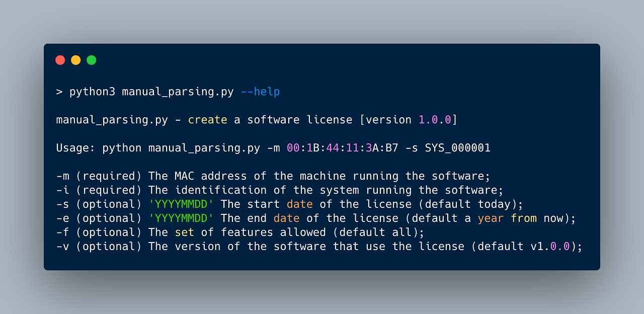Click the -v version option
Screen dimensions: 644x314
[63, 246]
